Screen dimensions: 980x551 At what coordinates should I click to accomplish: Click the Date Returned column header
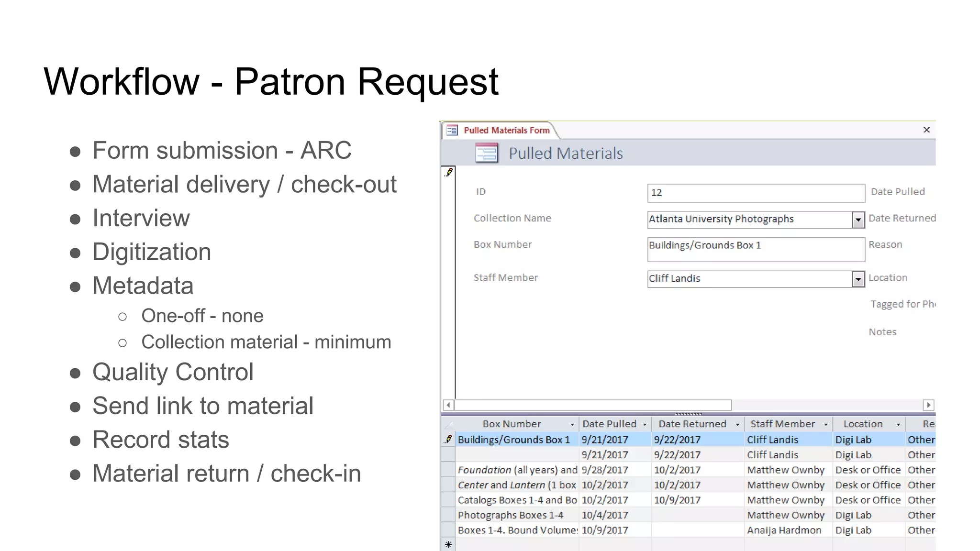(692, 424)
